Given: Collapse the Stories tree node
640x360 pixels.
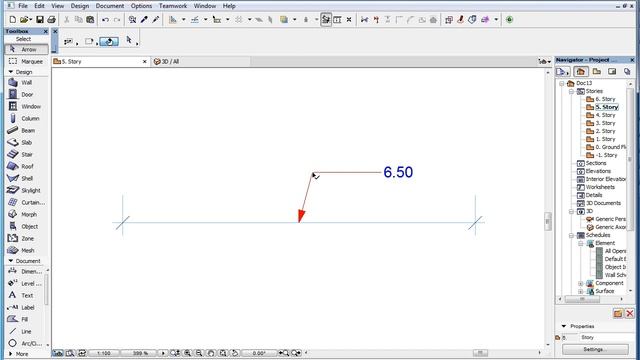Looking at the screenshot, I should (571, 91).
